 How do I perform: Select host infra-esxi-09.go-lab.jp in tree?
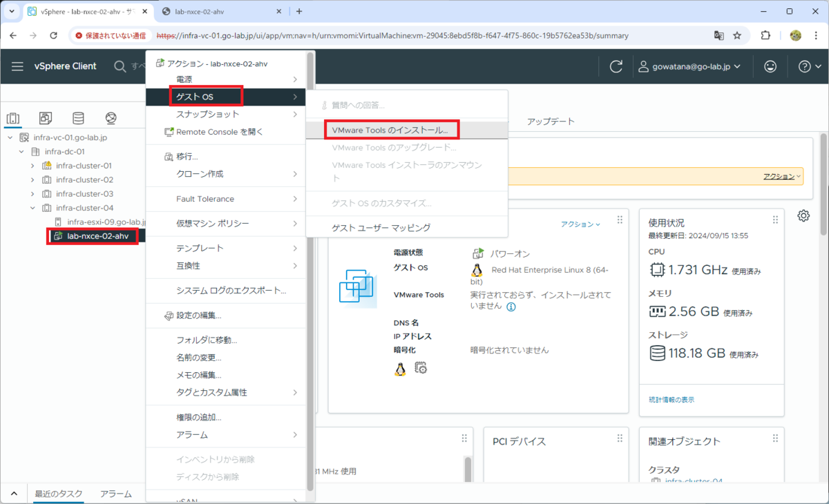click(x=106, y=222)
